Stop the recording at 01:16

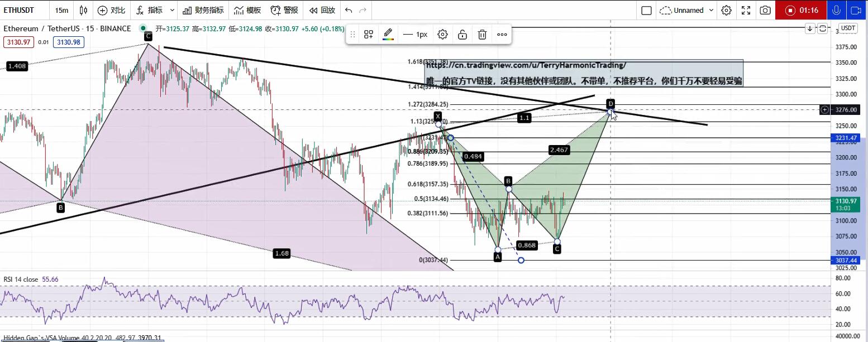(x=801, y=10)
